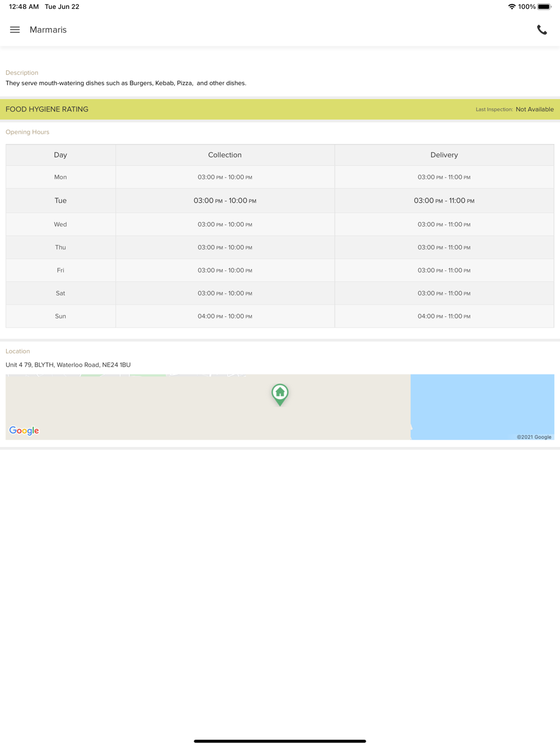This screenshot has width=560, height=747.
Task: Tap the 12:48 AM clock in status bar
Action: coord(24,7)
